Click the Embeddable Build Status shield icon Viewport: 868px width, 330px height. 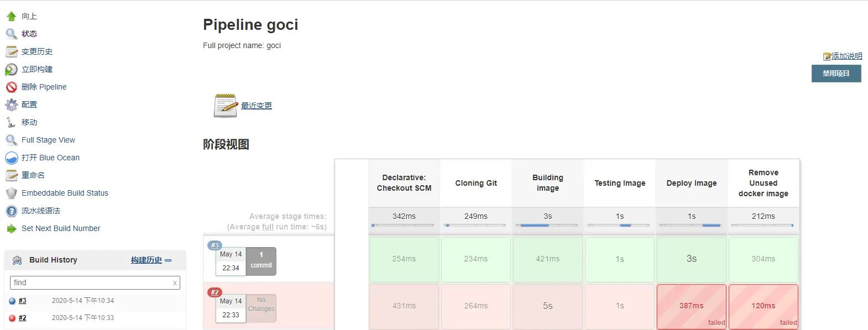coord(11,193)
